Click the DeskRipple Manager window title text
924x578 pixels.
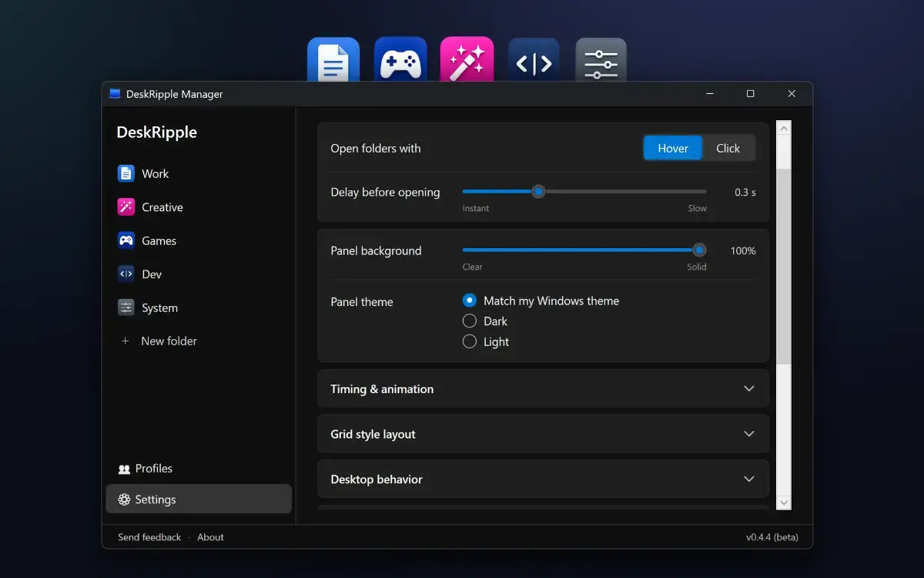coord(175,94)
